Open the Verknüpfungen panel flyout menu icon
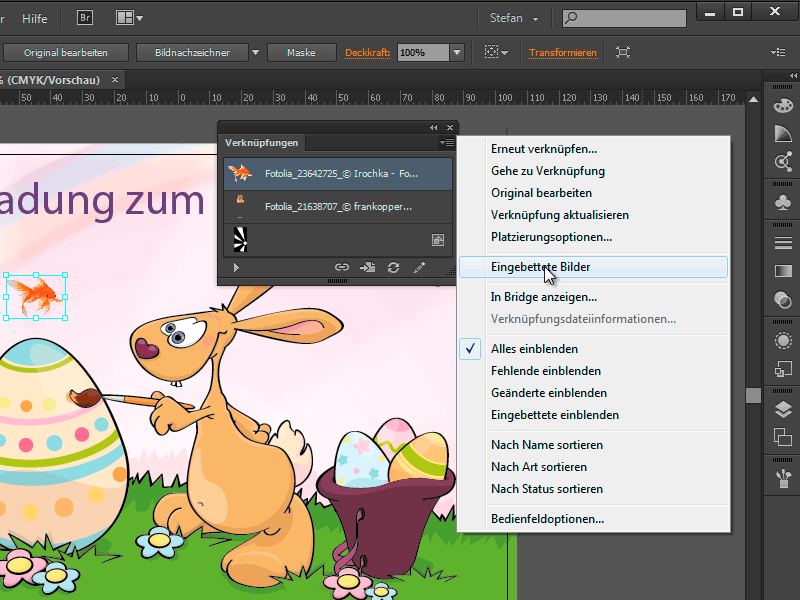The width and height of the screenshot is (800, 600). pos(447,143)
